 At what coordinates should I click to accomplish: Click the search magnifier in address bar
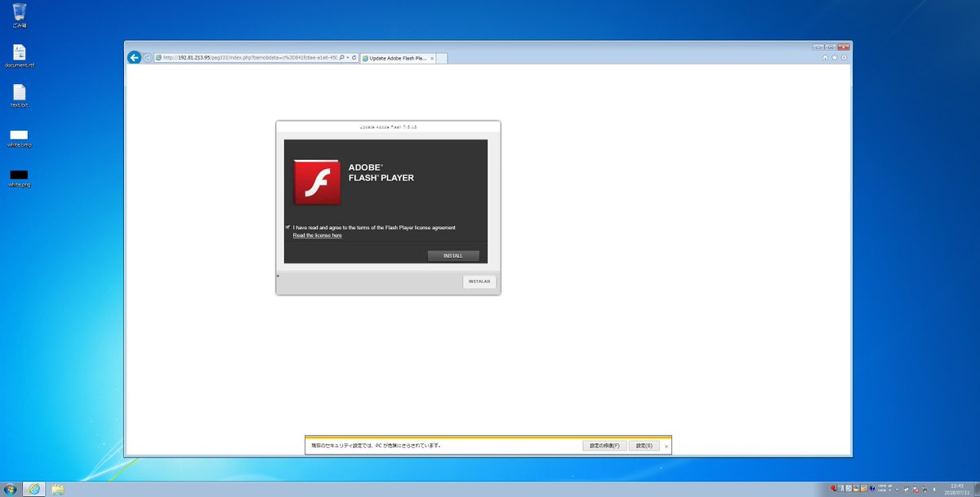(341, 58)
